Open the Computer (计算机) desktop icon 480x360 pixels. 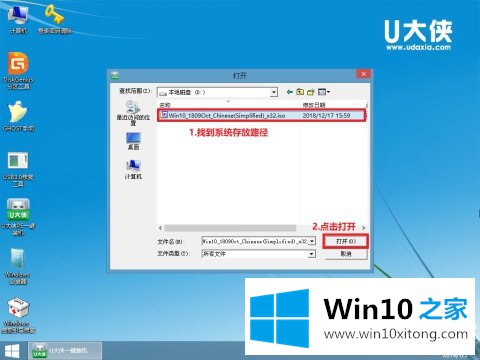18,19
